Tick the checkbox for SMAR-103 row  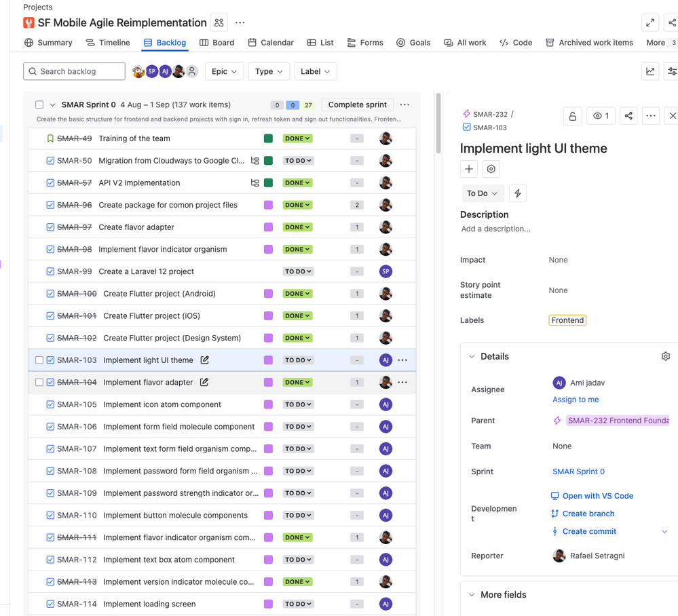point(39,360)
